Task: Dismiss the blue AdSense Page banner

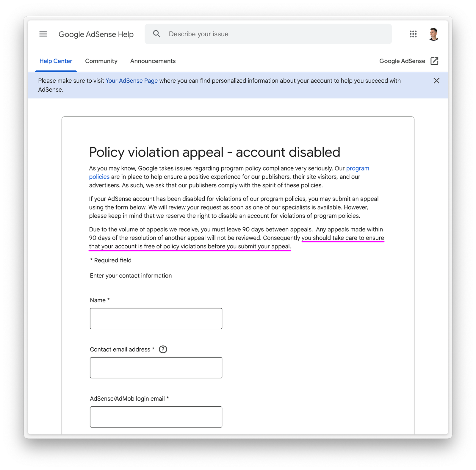Action: tap(436, 81)
